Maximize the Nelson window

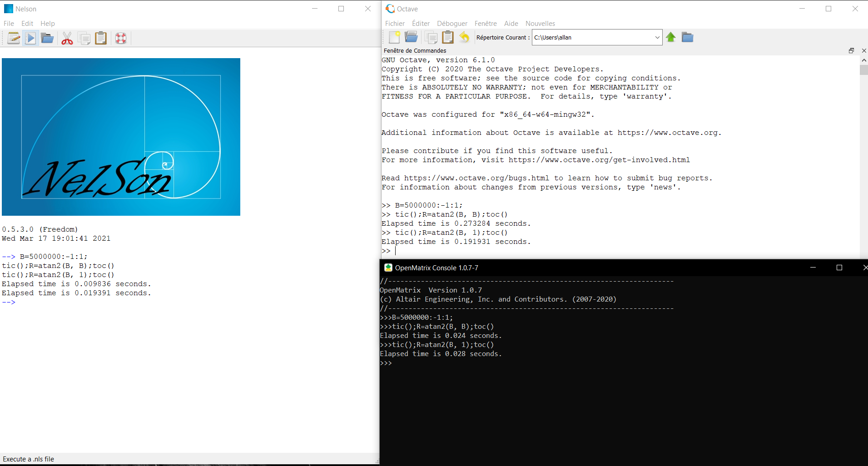click(x=341, y=9)
